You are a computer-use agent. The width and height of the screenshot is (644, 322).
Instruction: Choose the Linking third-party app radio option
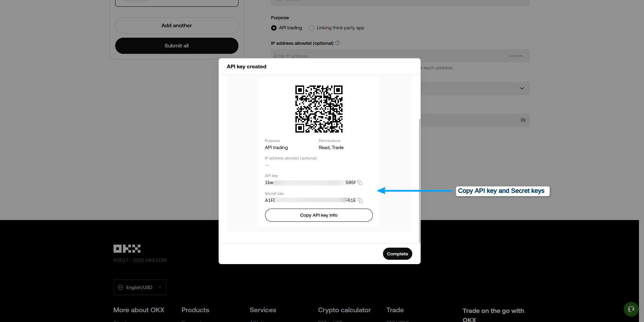point(312,28)
